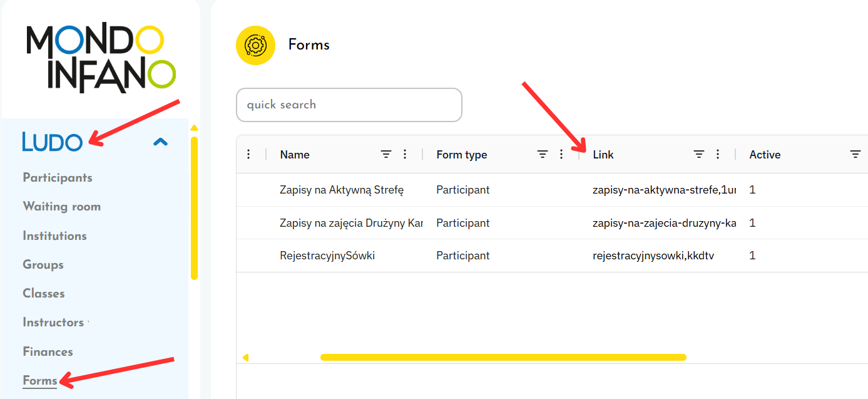The width and height of the screenshot is (868, 399).
Task: Open three-dot menu in Link column
Action: (718, 154)
